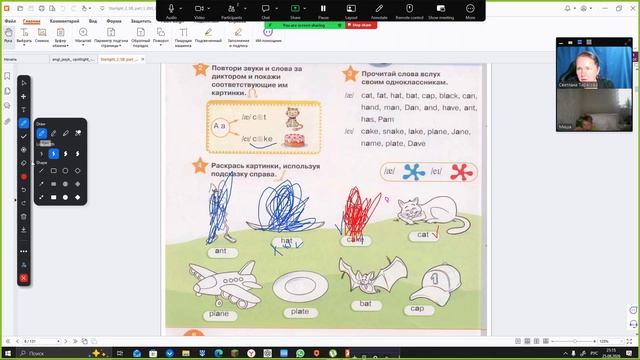Click the Снимок snapshot tool

42,36
